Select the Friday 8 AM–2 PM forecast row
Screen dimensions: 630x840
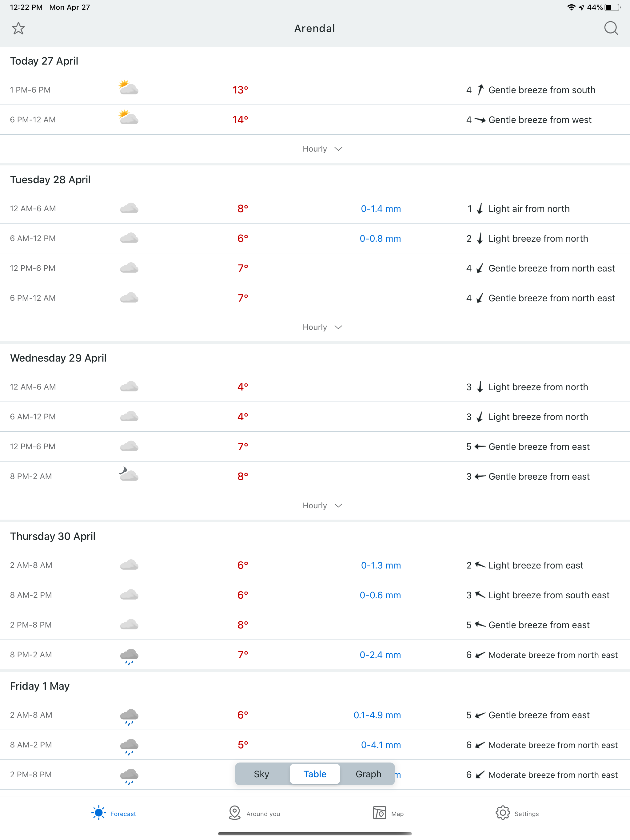tap(315, 745)
